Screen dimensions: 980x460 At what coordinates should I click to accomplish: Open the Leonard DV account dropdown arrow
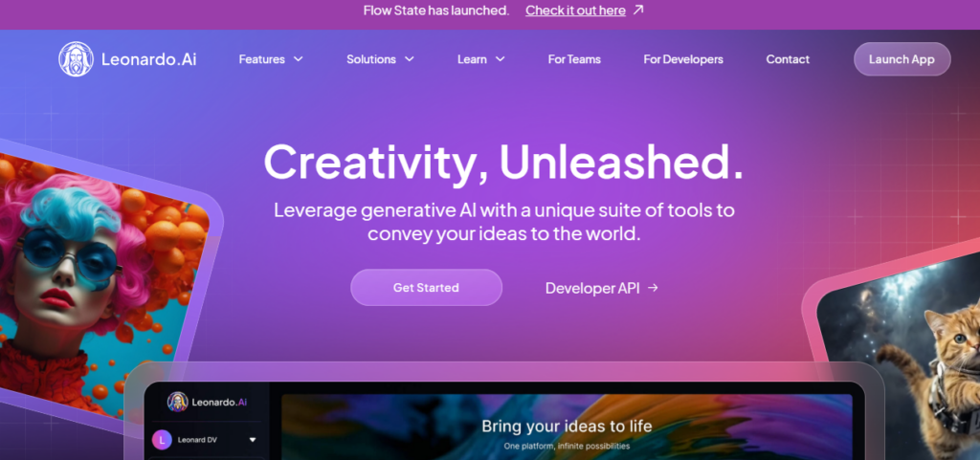pos(253,440)
